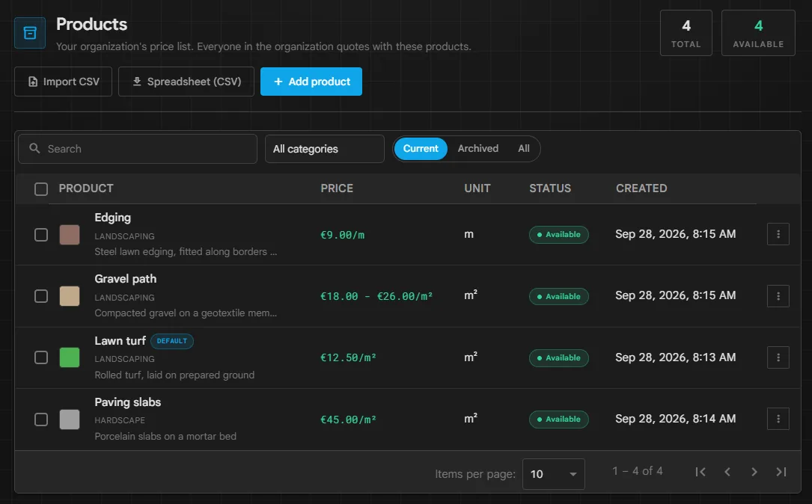The image size is (812, 504).
Task: Jump to the last page of products
Action: (781, 472)
